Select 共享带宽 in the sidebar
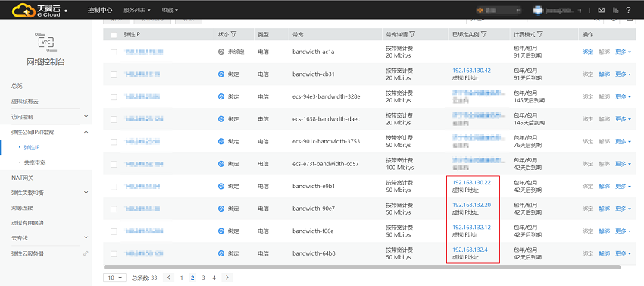 point(35,162)
